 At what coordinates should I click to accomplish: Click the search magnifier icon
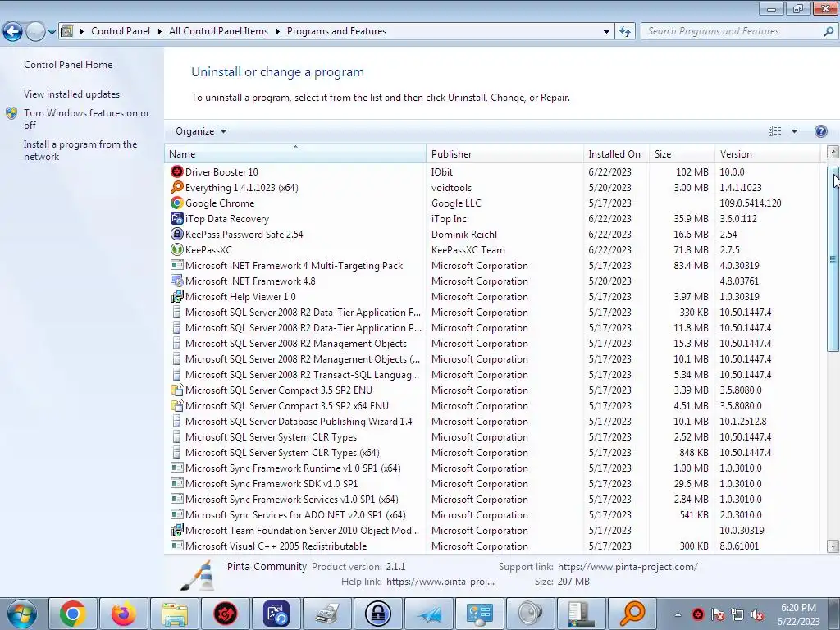[829, 32]
